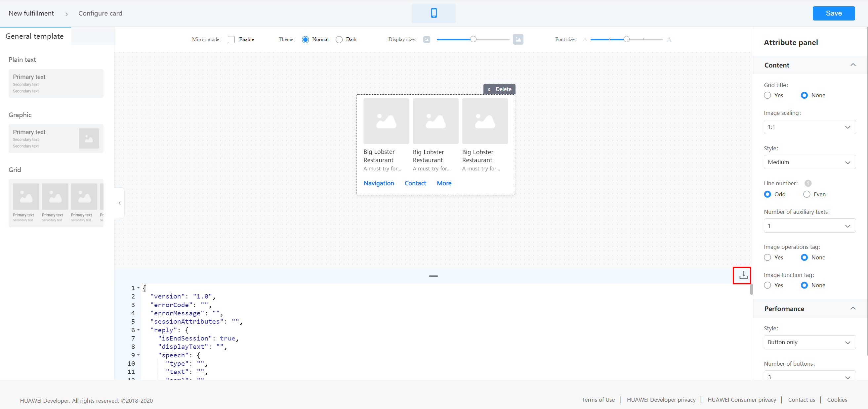
Task: Fold the "reply" block at line 6
Action: tap(139, 330)
